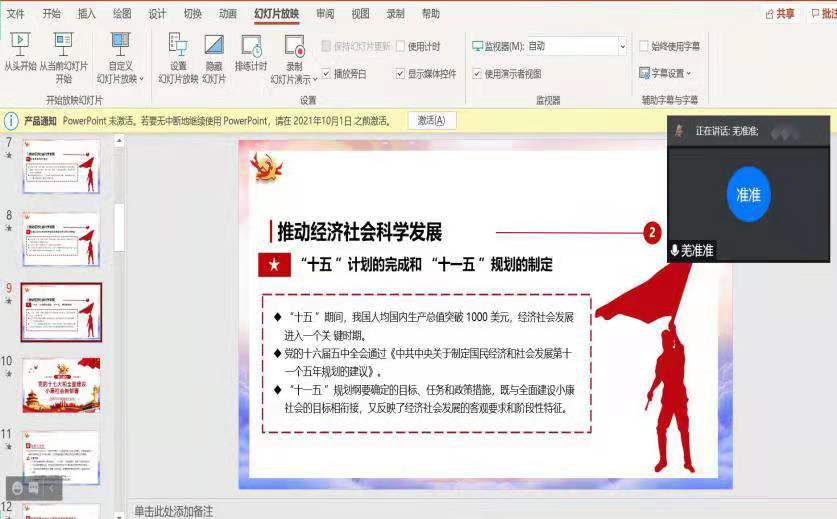The height and width of the screenshot is (519, 837).
Task: Toggle the Use Timings (使用计时) checkbox
Action: tap(400, 47)
